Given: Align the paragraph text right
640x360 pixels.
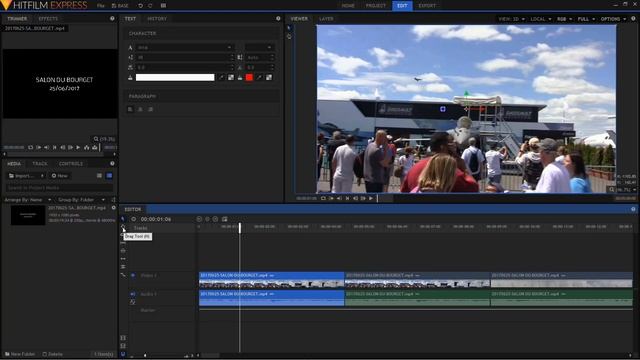Looking at the screenshot, I should (151, 109).
